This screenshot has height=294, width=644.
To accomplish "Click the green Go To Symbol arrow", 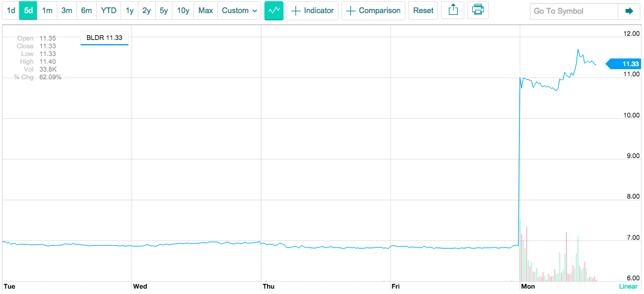I will [x=629, y=11].
